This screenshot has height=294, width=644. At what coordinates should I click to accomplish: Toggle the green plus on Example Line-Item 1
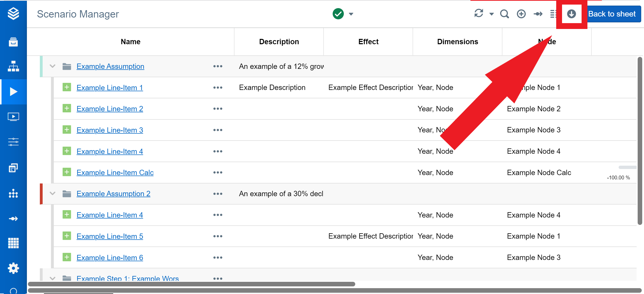[67, 87]
